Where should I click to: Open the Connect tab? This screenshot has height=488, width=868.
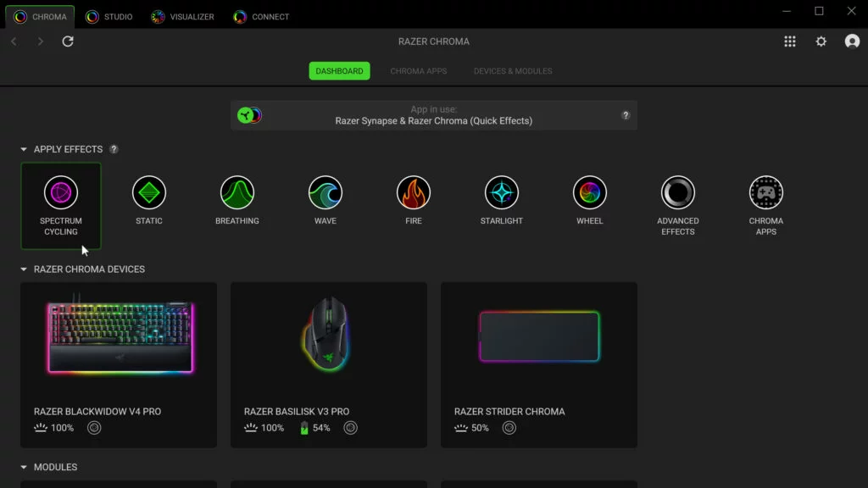[261, 17]
